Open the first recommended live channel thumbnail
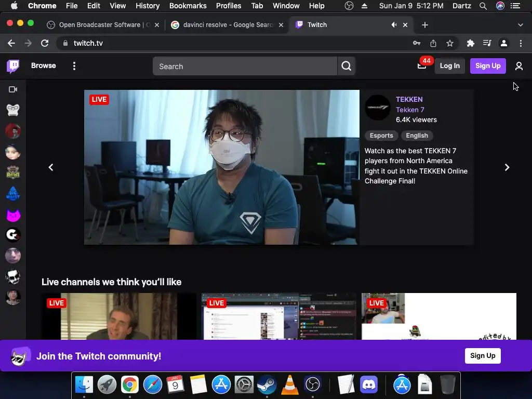 click(x=119, y=316)
